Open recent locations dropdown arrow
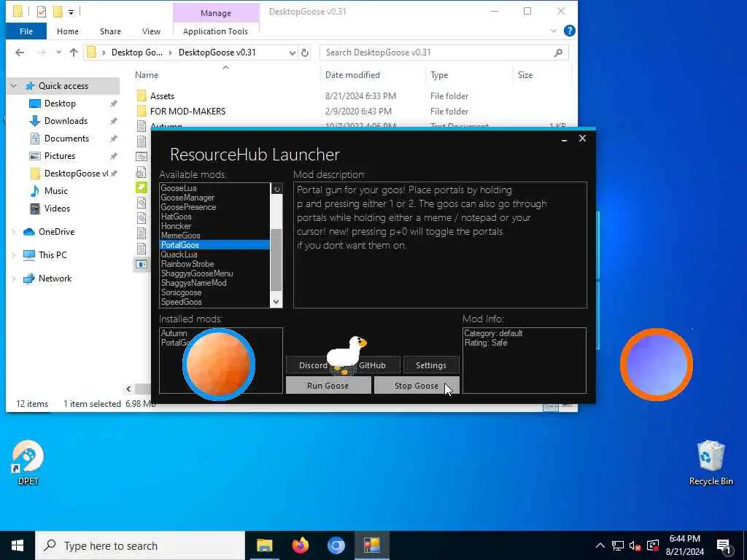Image resolution: width=747 pixels, height=560 pixels. [58, 52]
